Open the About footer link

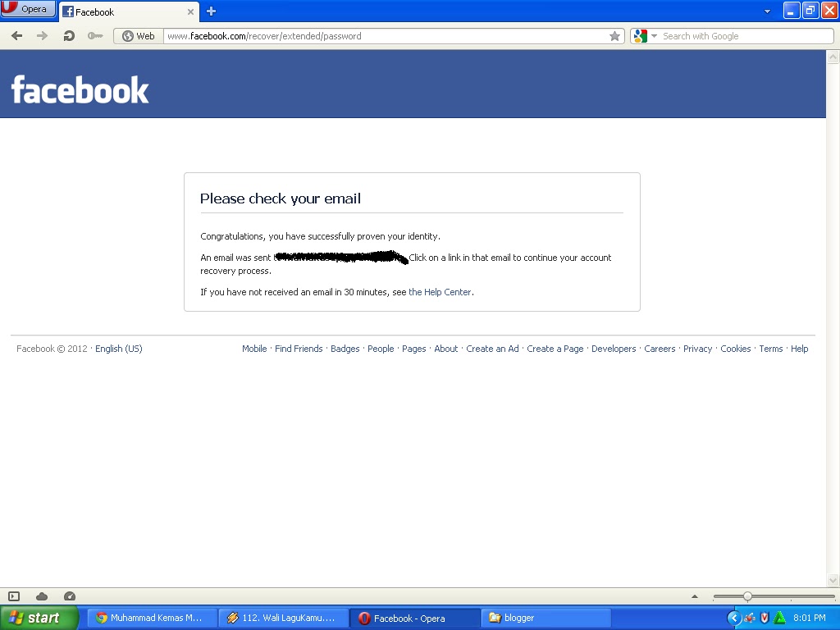pyautogui.click(x=445, y=349)
